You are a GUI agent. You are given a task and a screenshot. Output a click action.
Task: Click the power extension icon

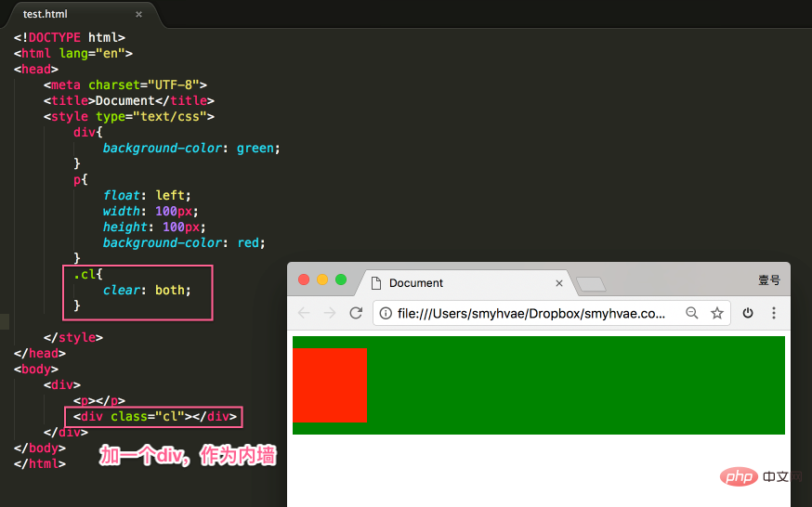748,313
